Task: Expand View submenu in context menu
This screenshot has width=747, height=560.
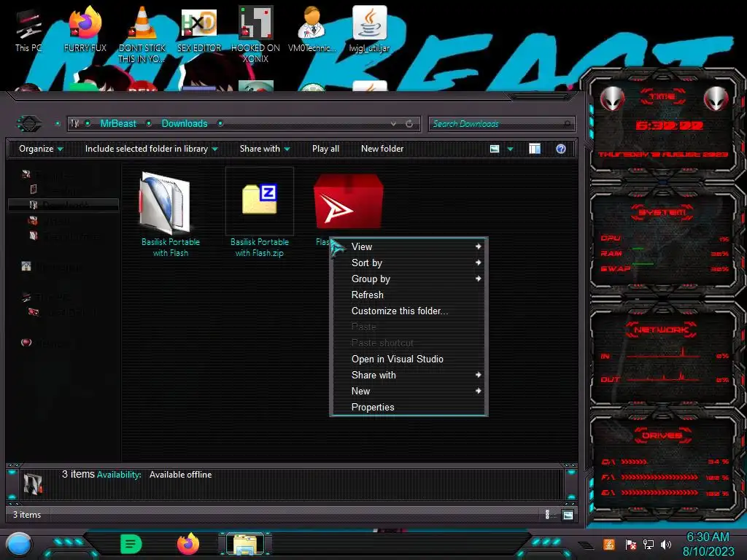Action: 409,246
